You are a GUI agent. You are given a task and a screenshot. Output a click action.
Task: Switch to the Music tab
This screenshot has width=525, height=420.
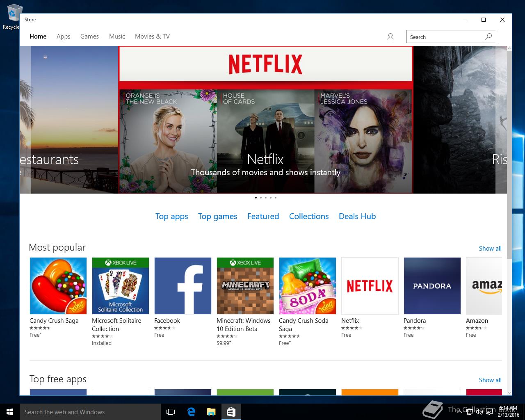click(x=117, y=37)
